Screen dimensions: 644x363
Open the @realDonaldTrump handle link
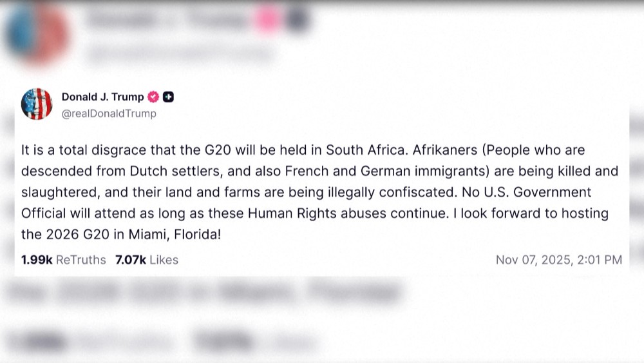pos(108,113)
